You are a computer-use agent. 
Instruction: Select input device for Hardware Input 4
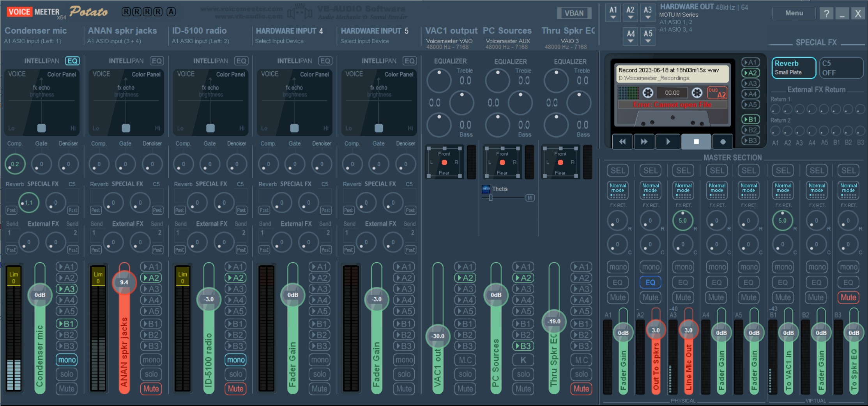coord(279,41)
